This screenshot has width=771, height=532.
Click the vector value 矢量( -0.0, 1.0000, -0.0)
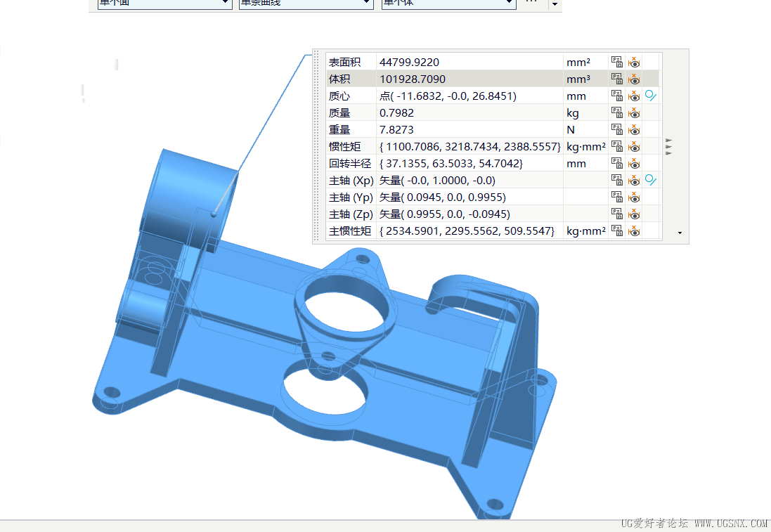coord(437,181)
